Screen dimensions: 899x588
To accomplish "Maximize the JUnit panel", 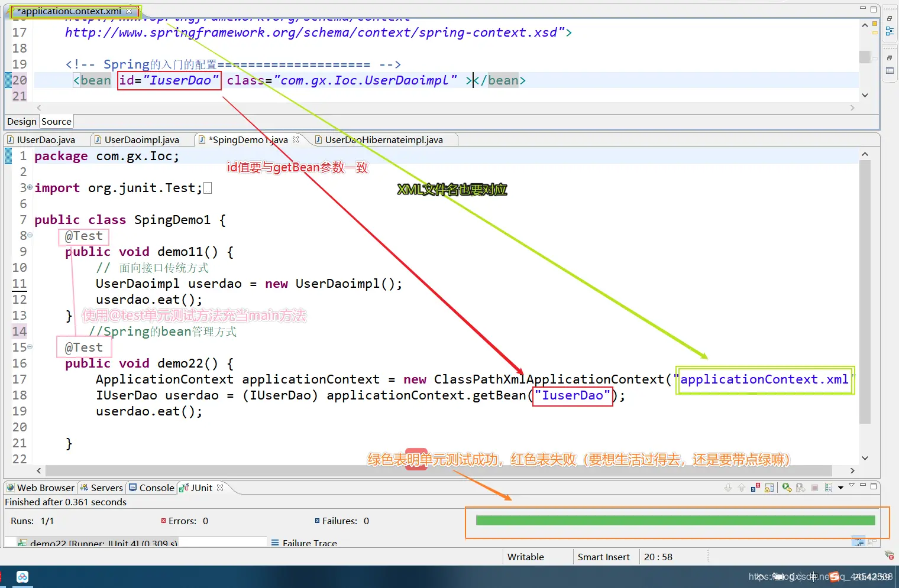I will pos(874,486).
